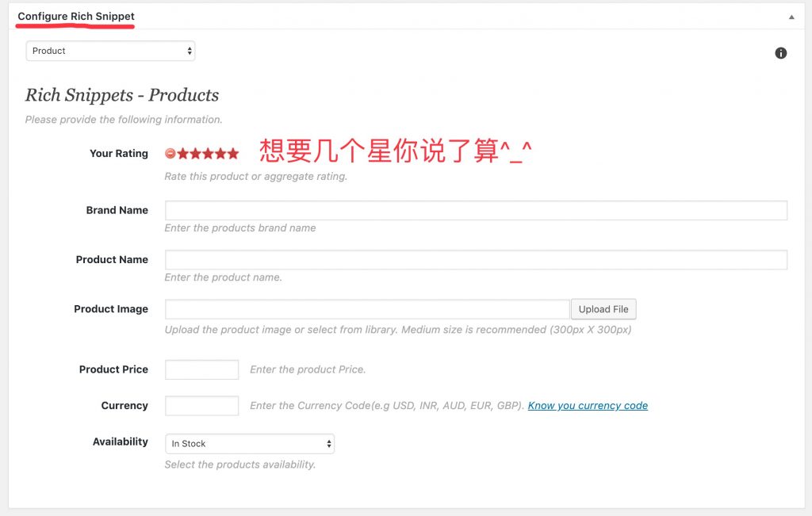Click the 'Enter the products brand name' hint

click(x=240, y=227)
